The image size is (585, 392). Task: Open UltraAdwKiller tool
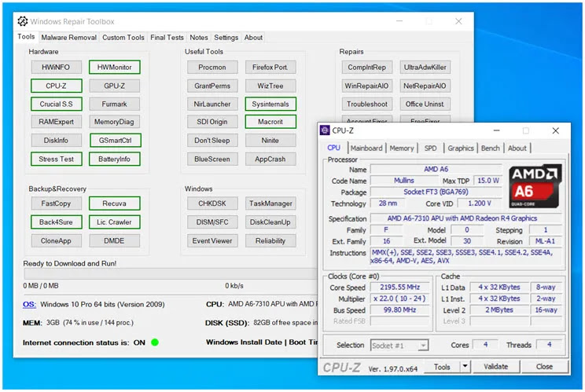[x=425, y=68]
